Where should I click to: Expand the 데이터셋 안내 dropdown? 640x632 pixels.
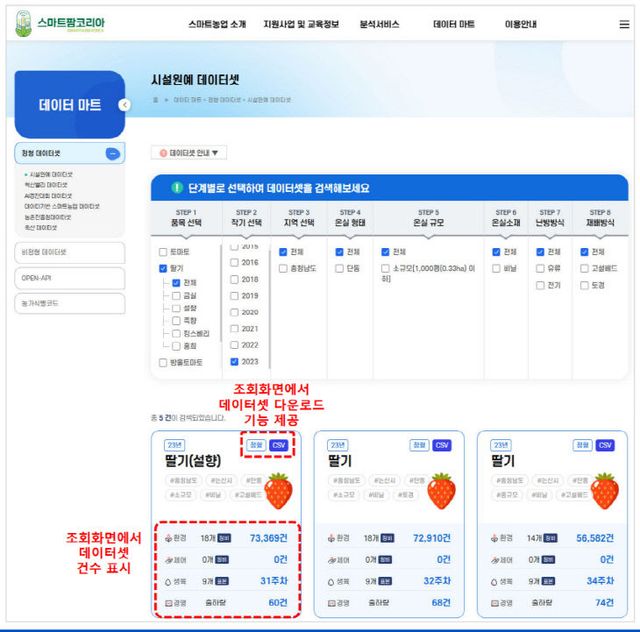pyautogui.click(x=189, y=153)
